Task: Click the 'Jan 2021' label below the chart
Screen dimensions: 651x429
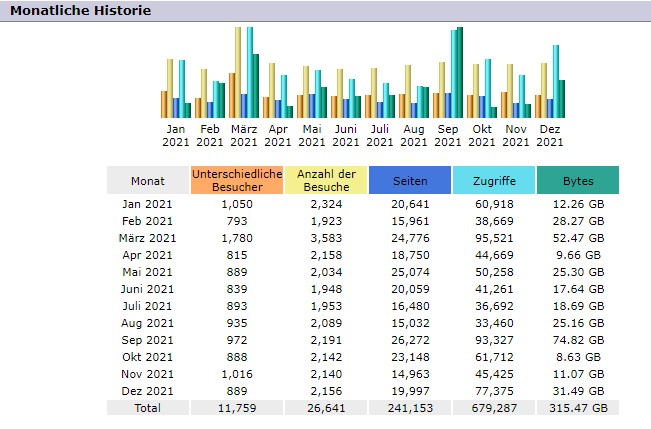Action: tap(176, 136)
